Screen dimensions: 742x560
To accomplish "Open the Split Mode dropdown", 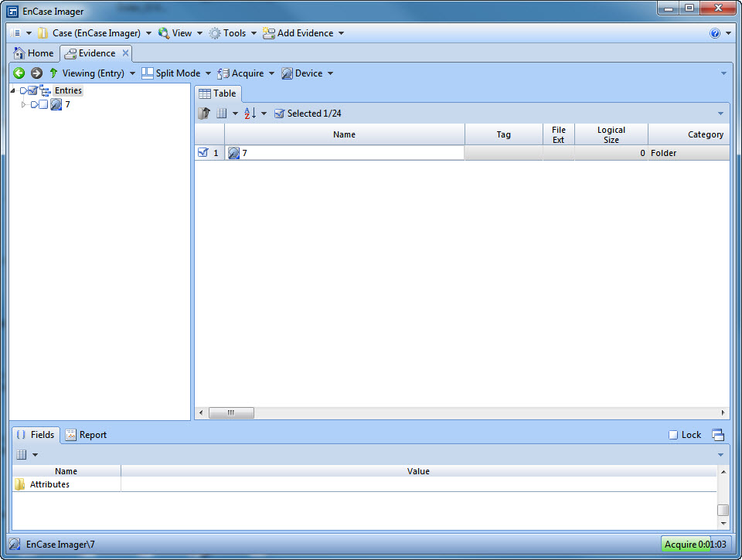I will point(177,73).
